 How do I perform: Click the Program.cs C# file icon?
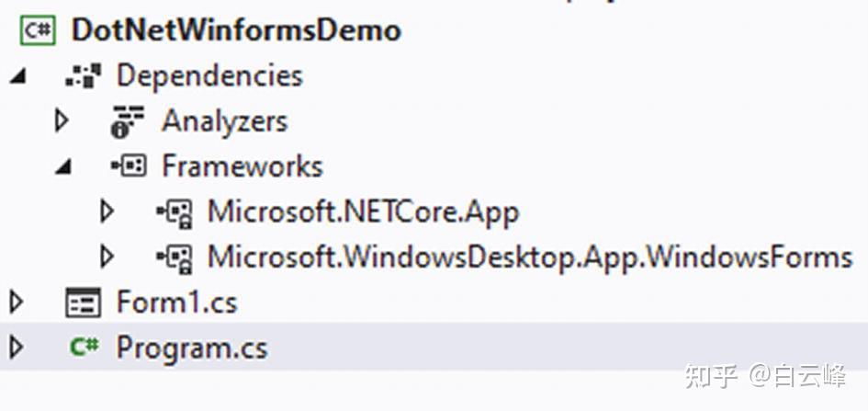click(x=84, y=348)
